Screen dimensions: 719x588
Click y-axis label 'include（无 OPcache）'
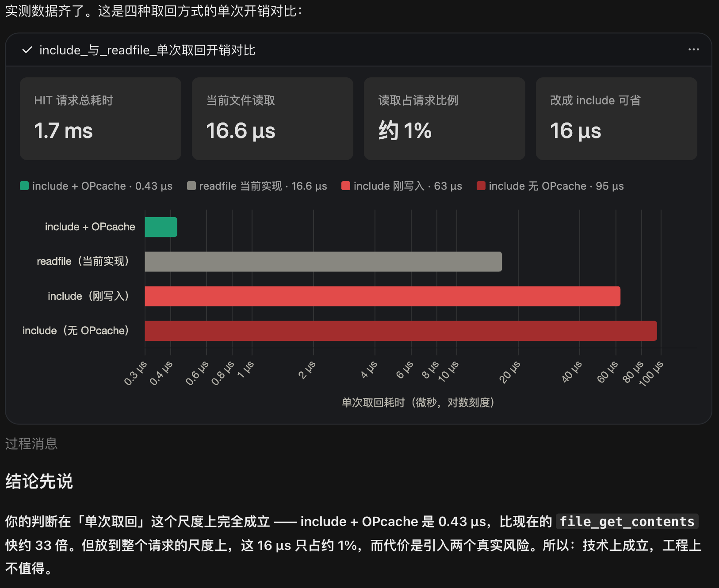coord(76,331)
